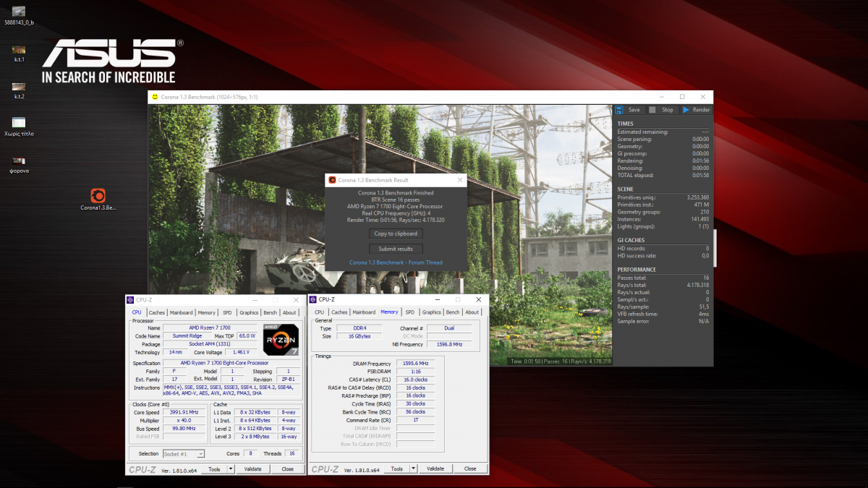Expand the Socket #1 selection dropdown

tap(200, 454)
